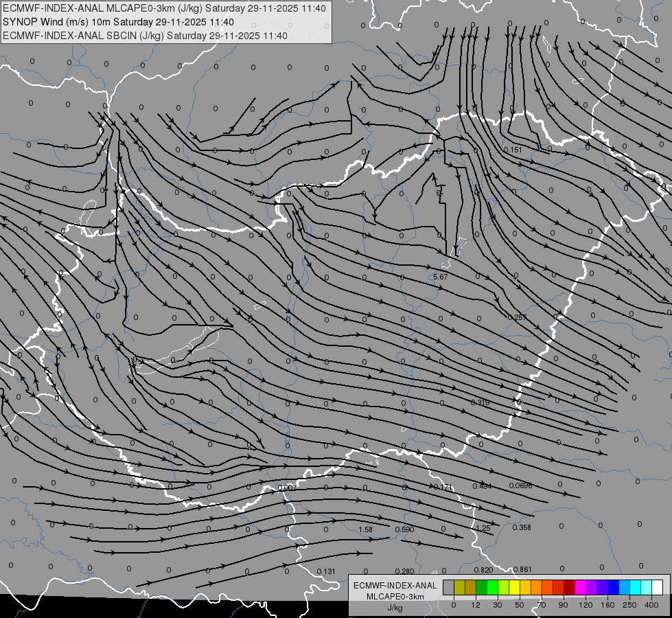Click the 0.820 value on the map

click(x=483, y=570)
